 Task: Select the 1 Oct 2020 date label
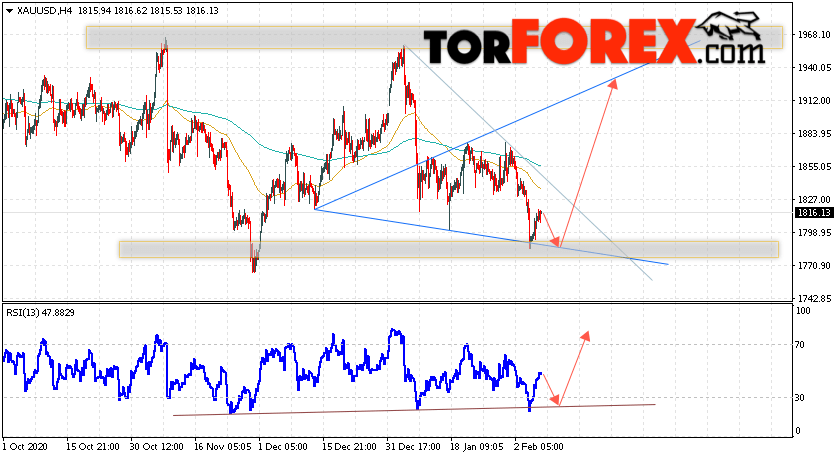pyautogui.click(x=25, y=447)
